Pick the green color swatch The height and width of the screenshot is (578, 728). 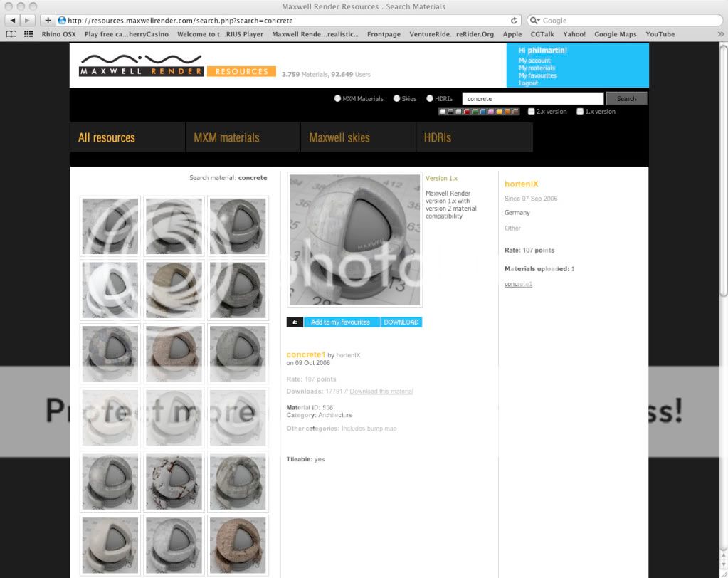click(x=475, y=112)
